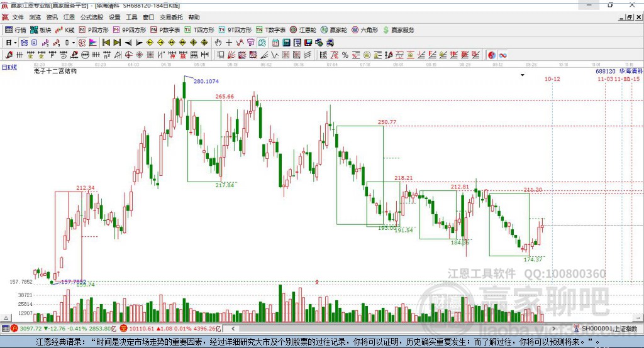Viewport: 644px width, 348px height.
Task: Toggle the red yin-yang indicator button
Action: [492, 55]
